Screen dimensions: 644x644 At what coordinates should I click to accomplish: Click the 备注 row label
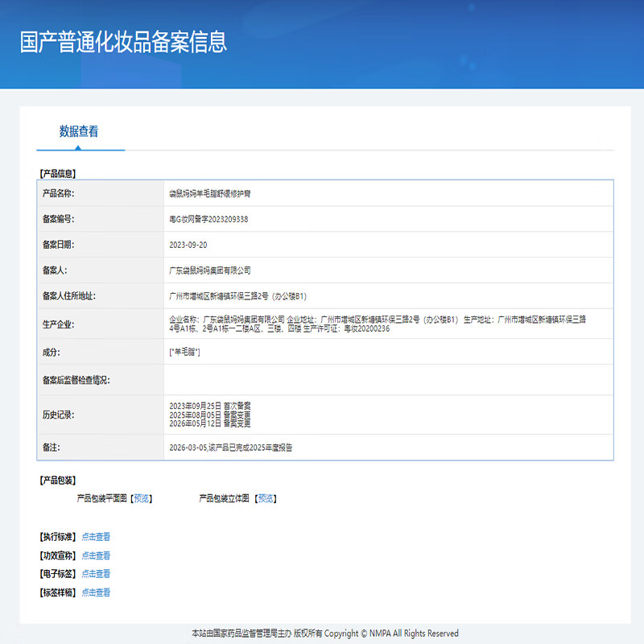coord(52,448)
